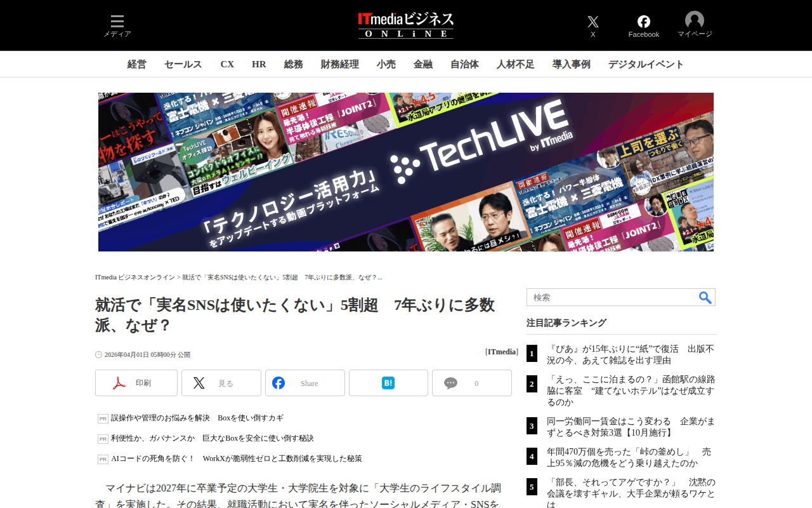Click the TechLIVE banner advertisement
Image resolution: width=812 pixels, height=508 pixels.
click(406, 172)
